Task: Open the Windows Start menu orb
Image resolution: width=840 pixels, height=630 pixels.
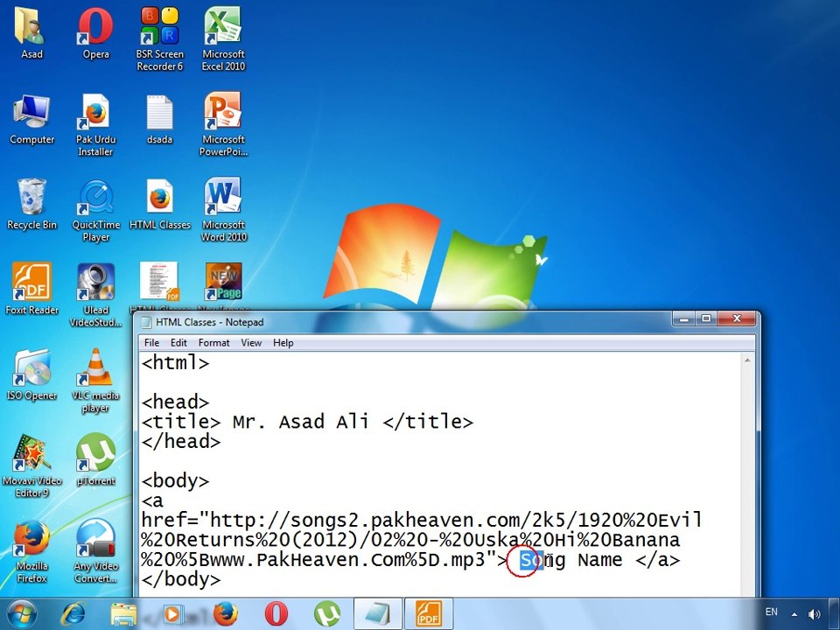Action: coord(22,613)
